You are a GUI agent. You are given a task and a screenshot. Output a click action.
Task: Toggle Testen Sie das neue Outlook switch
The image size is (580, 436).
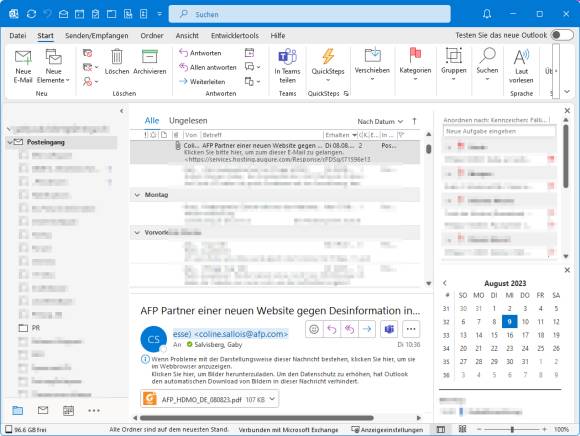tap(562, 35)
